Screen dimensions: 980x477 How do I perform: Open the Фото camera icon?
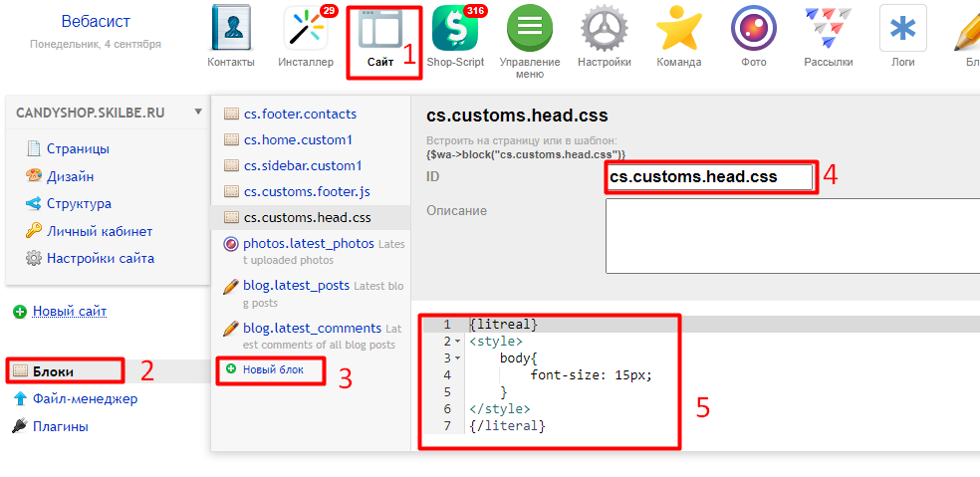754,30
